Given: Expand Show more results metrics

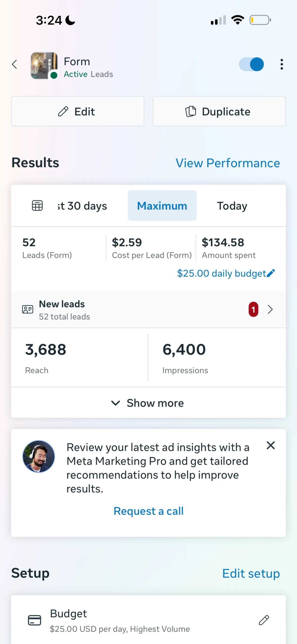Looking at the screenshot, I should [x=148, y=403].
